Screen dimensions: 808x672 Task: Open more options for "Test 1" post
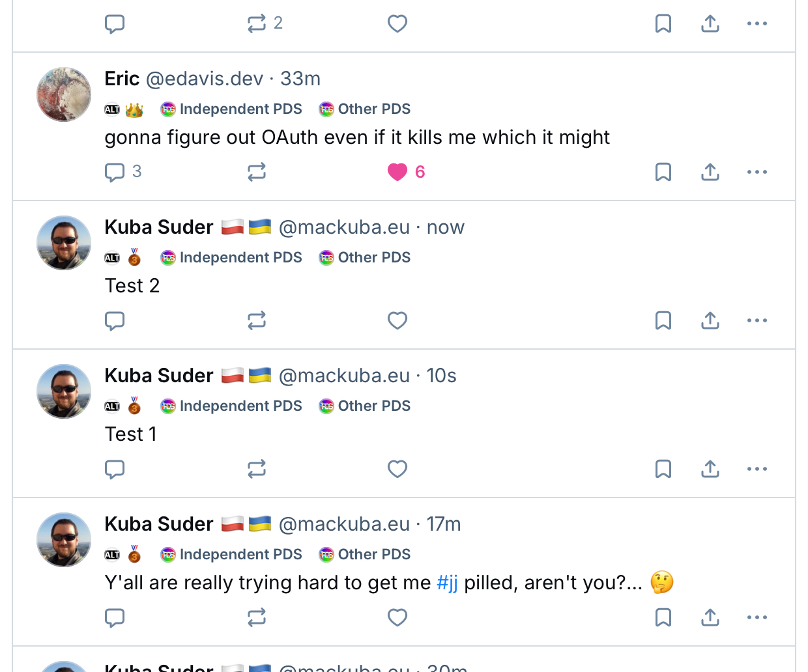coord(757,469)
